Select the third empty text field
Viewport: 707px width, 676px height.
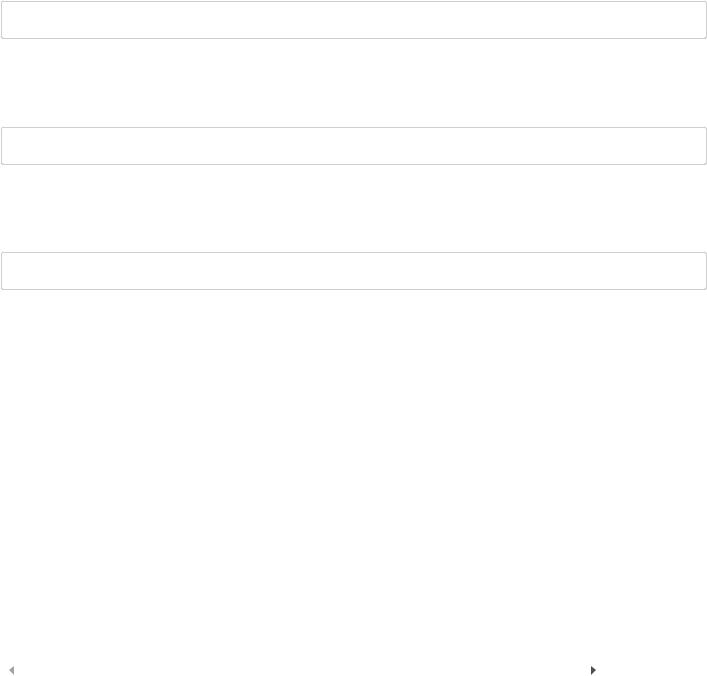(354, 271)
